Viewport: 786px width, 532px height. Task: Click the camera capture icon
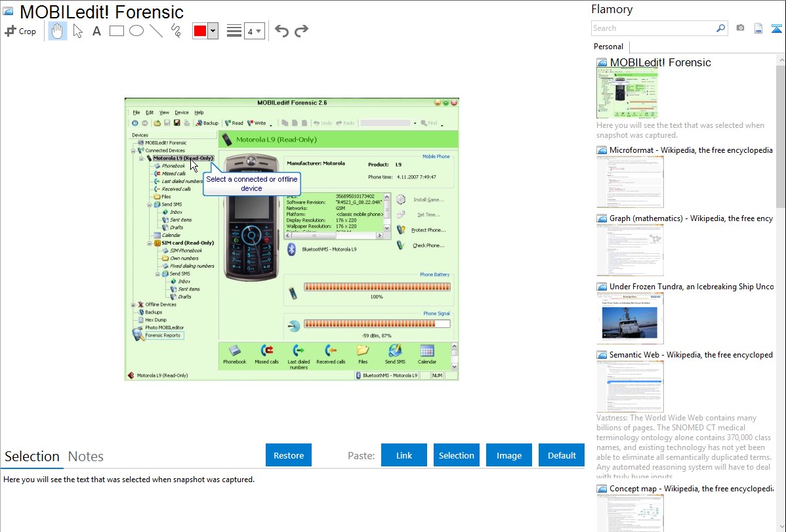pyautogui.click(x=740, y=28)
